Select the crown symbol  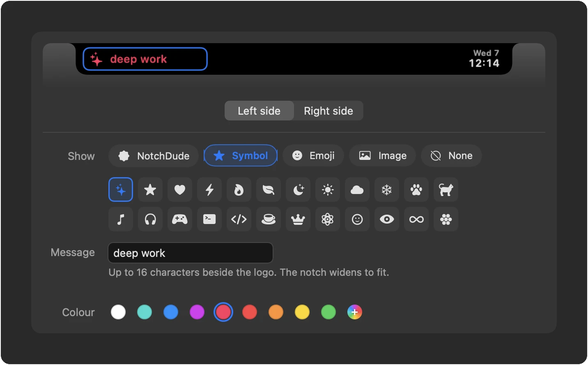point(298,219)
